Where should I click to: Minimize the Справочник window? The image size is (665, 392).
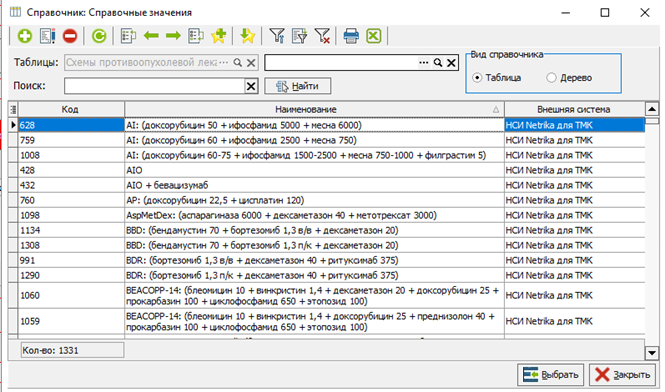click(x=566, y=13)
